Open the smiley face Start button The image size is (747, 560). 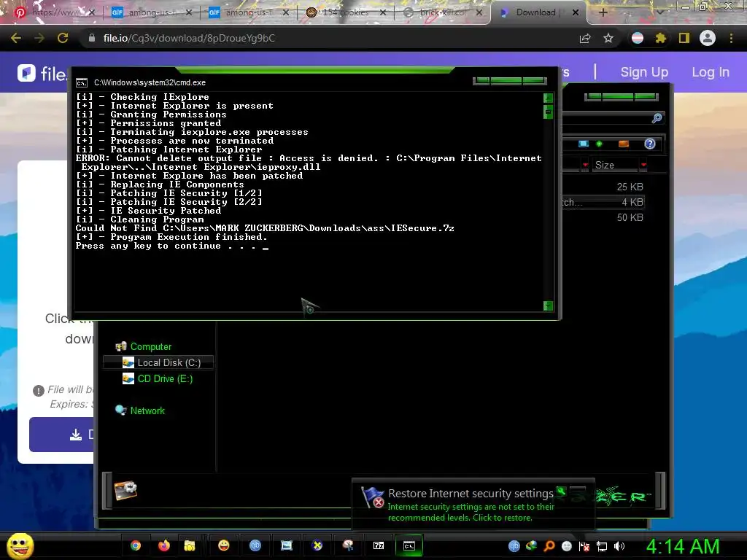[x=20, y=545]
